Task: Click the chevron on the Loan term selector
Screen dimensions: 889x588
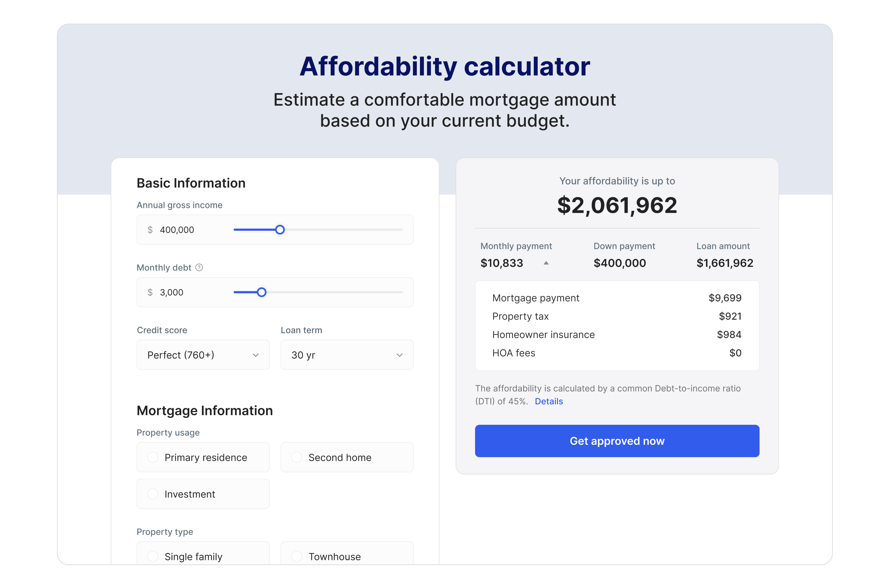Action: tap(399, 355)
